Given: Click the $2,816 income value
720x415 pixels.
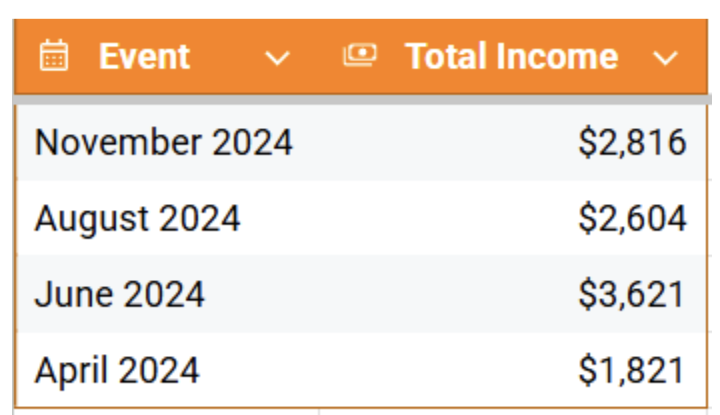Looking at the screenshot, I should pyautogui.click(x=632, y=142).
